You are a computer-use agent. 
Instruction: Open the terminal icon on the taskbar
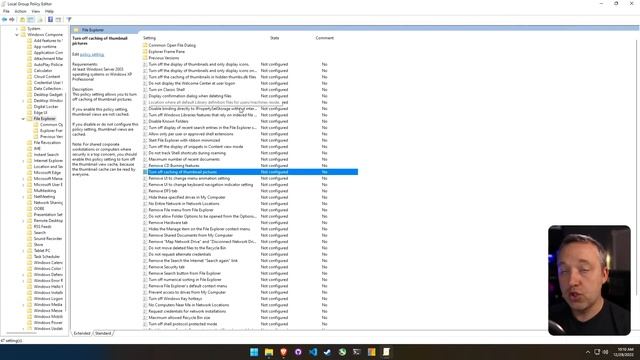coord(357,352)
